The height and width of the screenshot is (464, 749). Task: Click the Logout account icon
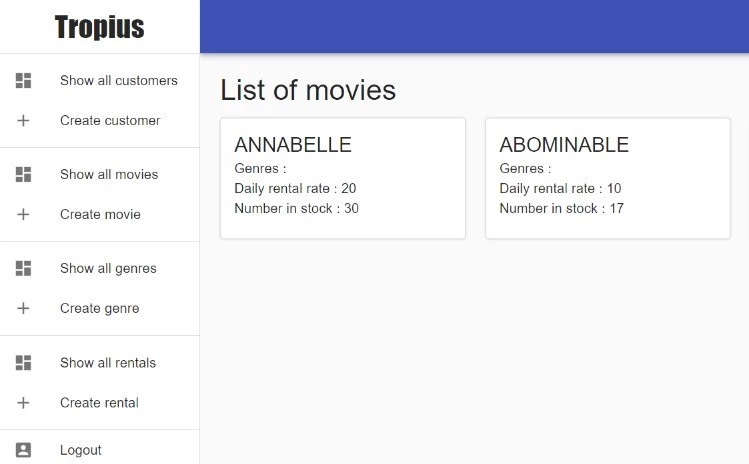click(x=24, y=450)
